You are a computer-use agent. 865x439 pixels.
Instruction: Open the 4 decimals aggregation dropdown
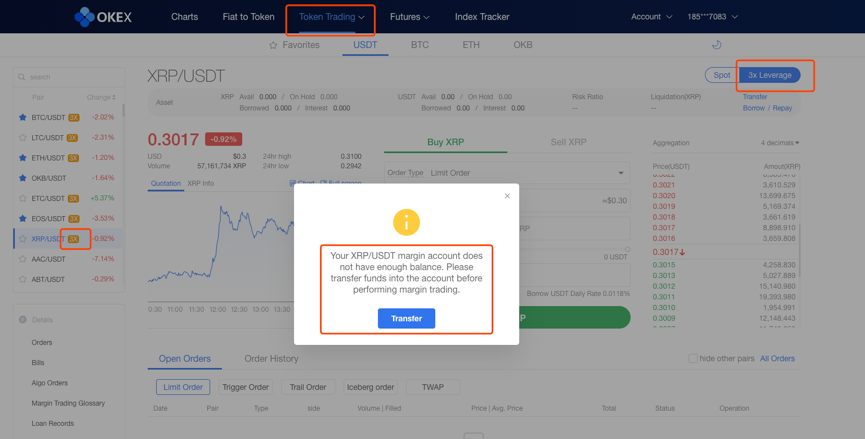pyautogui.click(x=780, y=143)
